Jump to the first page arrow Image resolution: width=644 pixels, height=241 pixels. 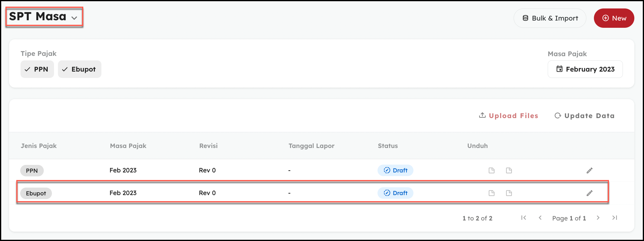coord(524,218)
